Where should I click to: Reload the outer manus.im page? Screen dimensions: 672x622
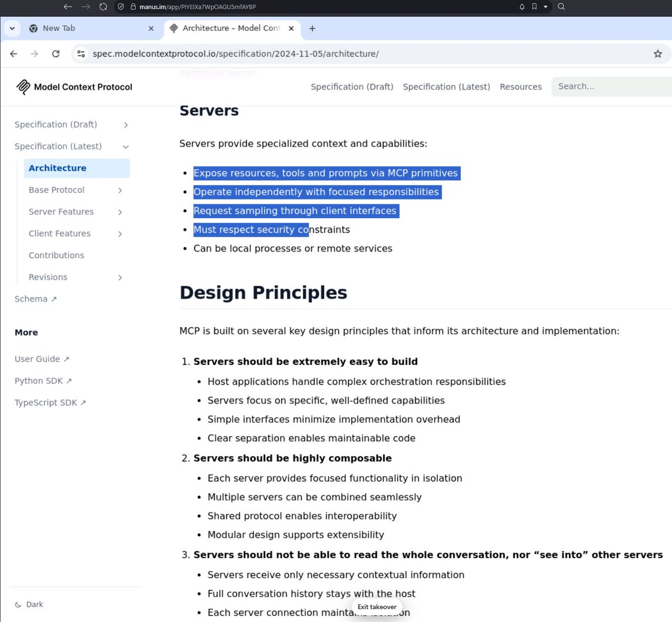103,7
